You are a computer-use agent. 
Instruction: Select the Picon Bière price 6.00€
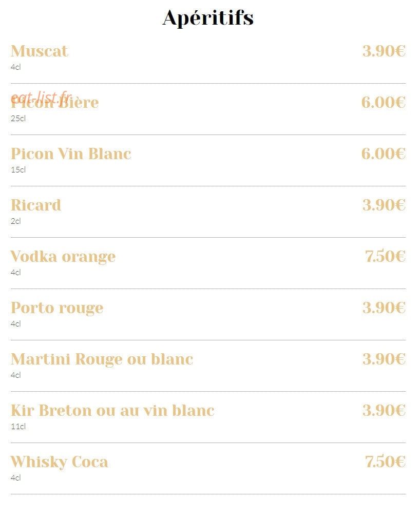tap(384, 102)
